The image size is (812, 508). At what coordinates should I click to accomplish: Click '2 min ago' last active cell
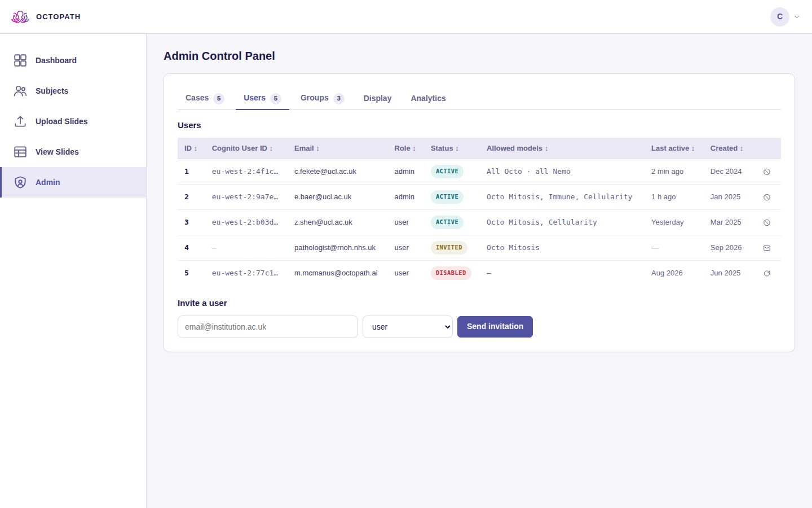[667, 172]
